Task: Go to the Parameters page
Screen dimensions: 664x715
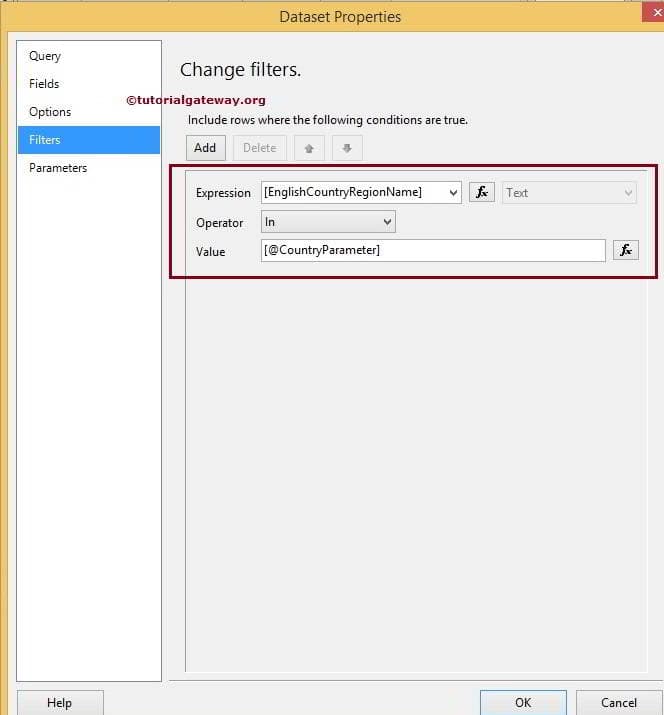Action: (x=58, y=168)
